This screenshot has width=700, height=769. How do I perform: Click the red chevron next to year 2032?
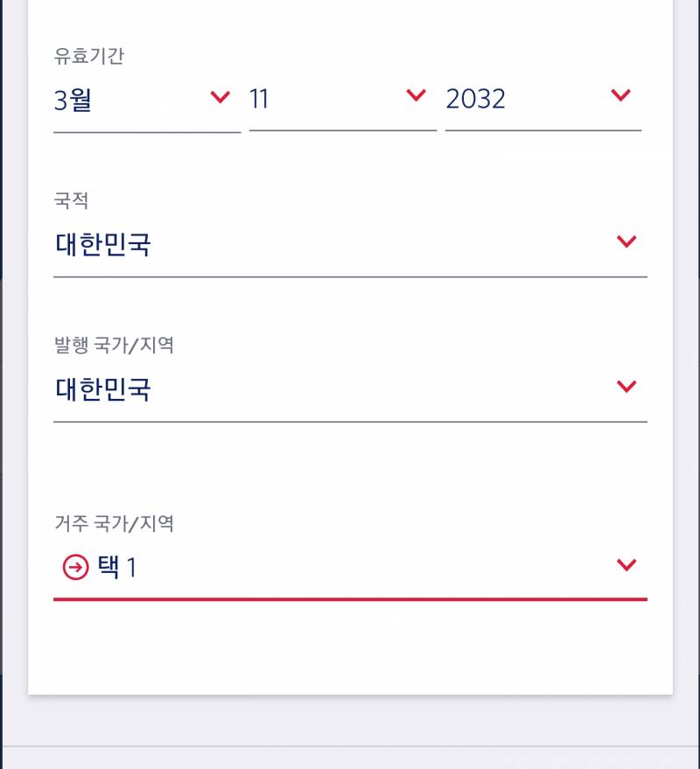click(620, 94)
